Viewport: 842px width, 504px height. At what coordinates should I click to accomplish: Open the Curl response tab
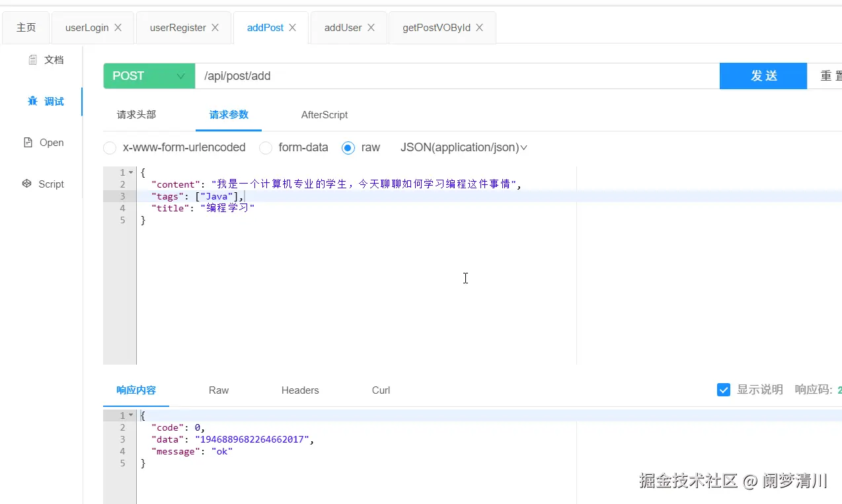pos(381,390)
